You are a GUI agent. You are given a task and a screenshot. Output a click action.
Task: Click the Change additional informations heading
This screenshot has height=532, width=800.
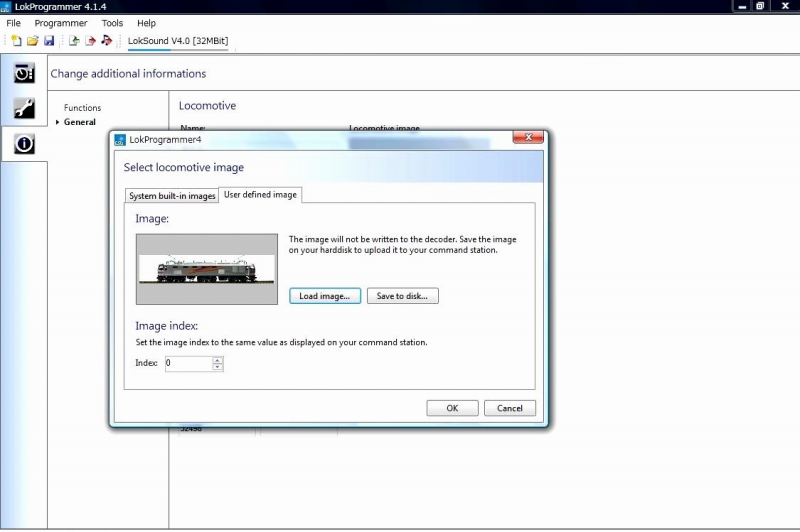tap(128, 73)
